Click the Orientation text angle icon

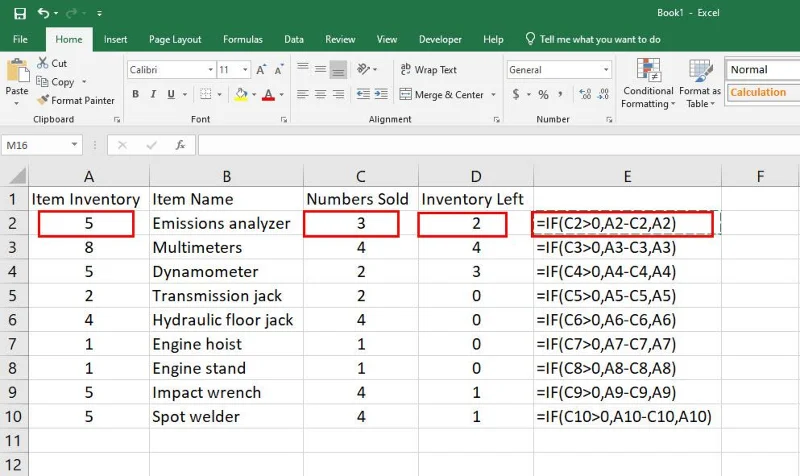363,69
